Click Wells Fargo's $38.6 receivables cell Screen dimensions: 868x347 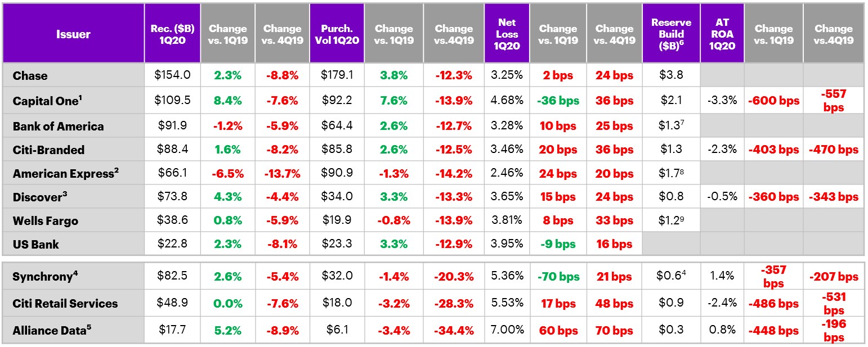click(172, 220)
